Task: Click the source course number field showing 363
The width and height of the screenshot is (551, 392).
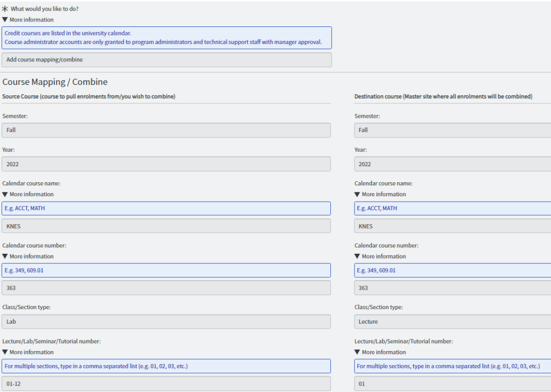Action: [x=166, y=288]
